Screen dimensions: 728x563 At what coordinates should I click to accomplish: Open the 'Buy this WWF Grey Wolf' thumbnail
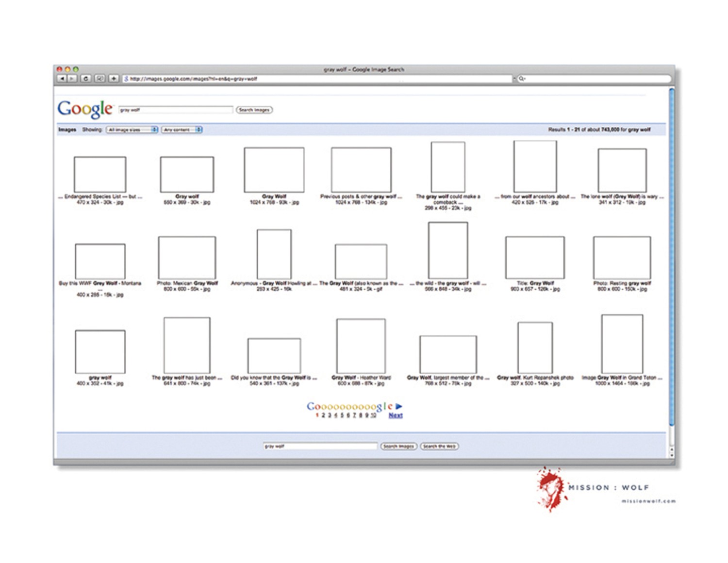[x=100, y=261]
